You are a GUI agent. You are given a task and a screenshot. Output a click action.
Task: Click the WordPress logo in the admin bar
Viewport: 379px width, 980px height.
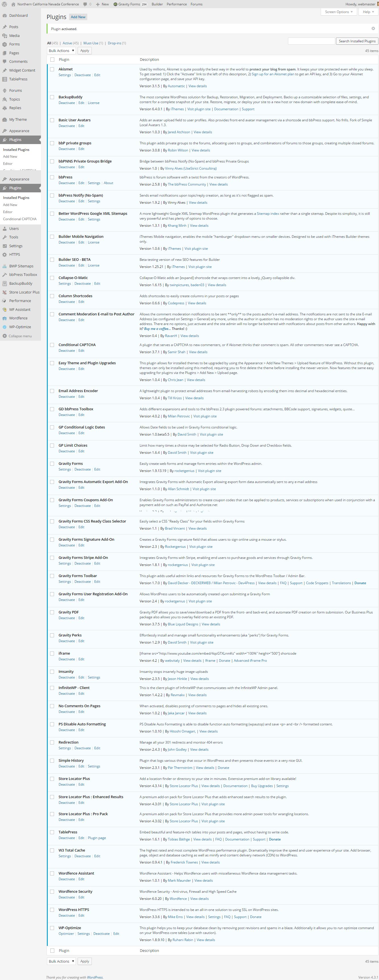coord(5,4)
